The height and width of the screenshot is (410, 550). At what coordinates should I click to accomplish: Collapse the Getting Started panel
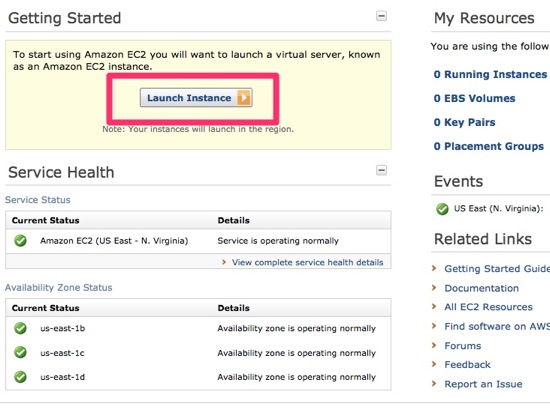(381, 16)
